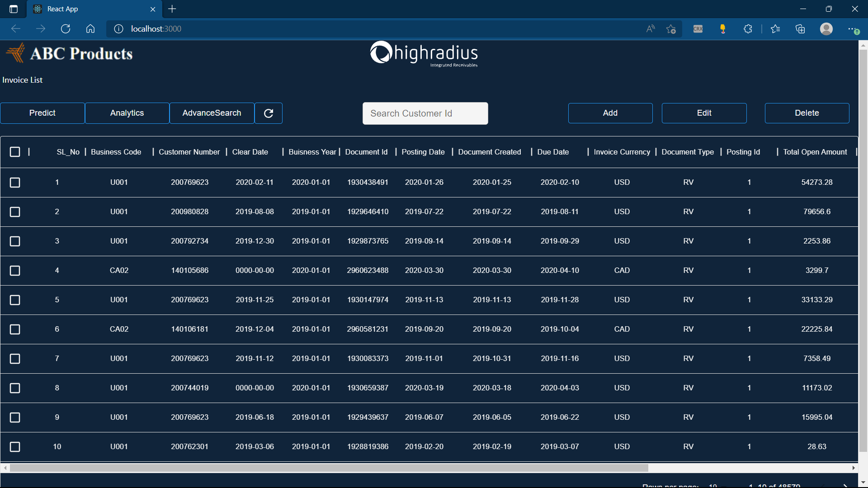Click the Predict button
The width and height of the screenshot is (868, 488).
(x=42, y=113)
